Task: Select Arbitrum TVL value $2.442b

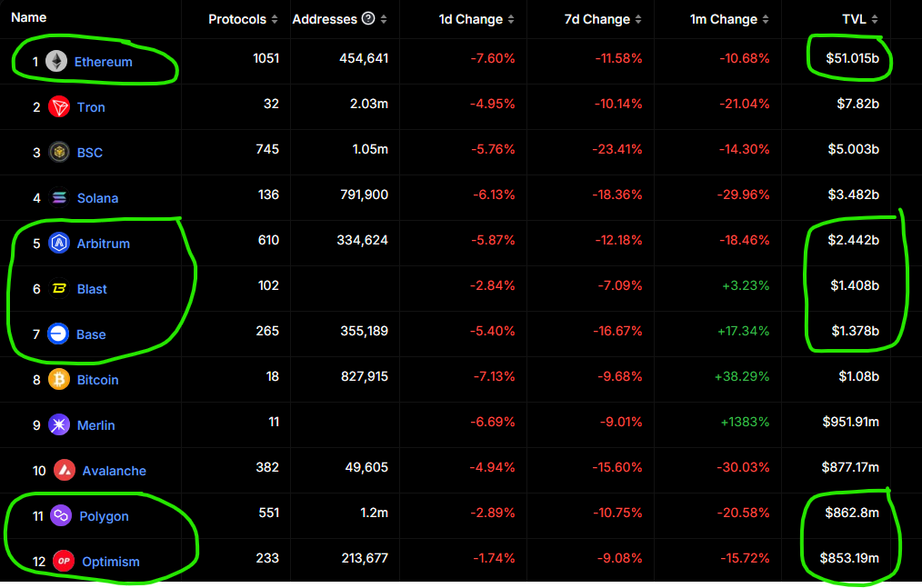Action: [853, 240]
